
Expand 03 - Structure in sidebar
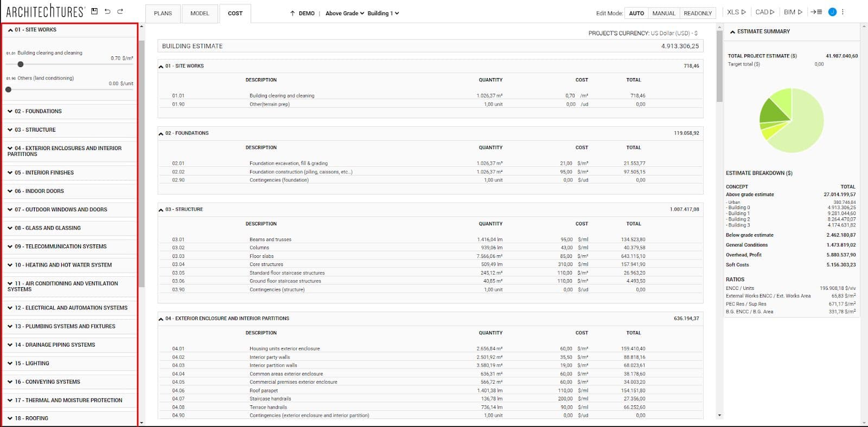tap(69, 130)
